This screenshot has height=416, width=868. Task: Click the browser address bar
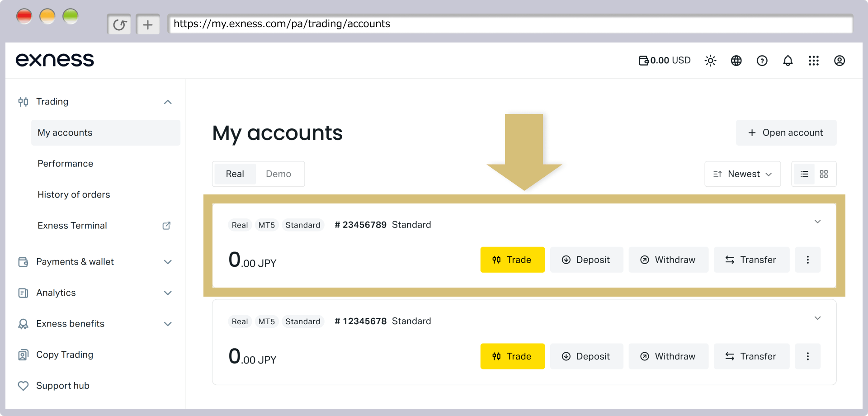[x=510, y=24]
